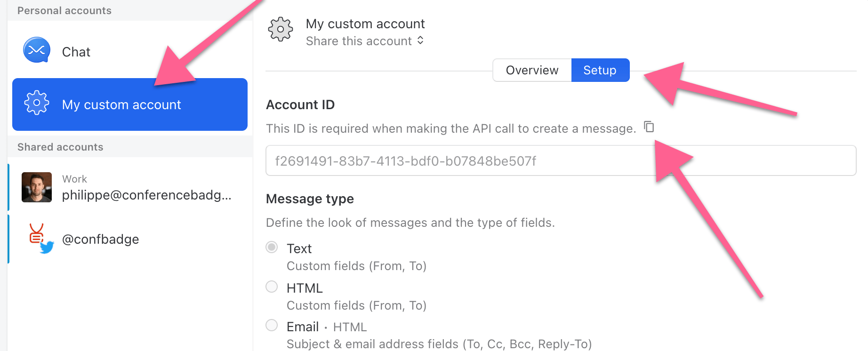This screenshot has width=868, height=351.
Task: Select the Text message type radio button
Action: tap(272, 247)
